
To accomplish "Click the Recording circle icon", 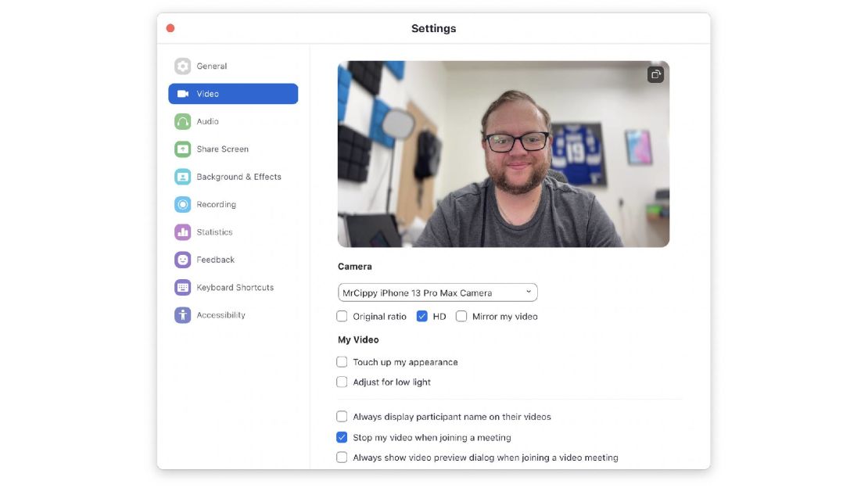I will click(183, 204).
